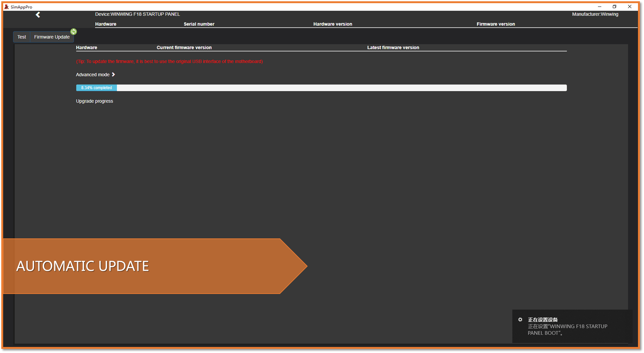The height and width of the screenshot is (353, 644).
Task: Click the Upgrade progress text
Action: [x=94, y=101]
